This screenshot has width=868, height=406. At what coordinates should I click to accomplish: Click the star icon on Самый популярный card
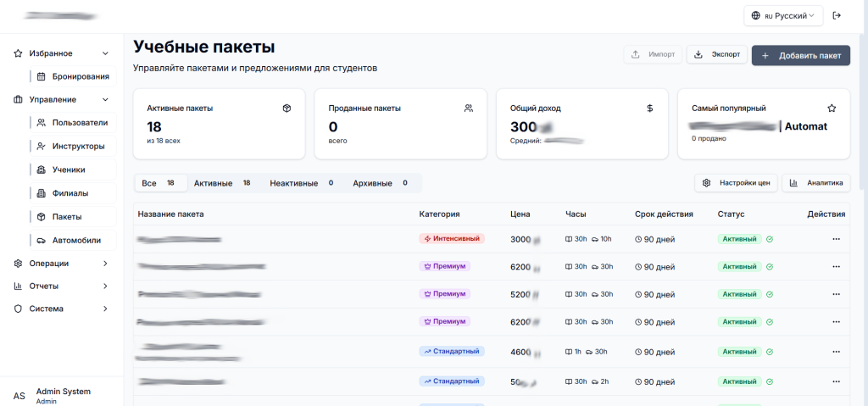point(832,108)
